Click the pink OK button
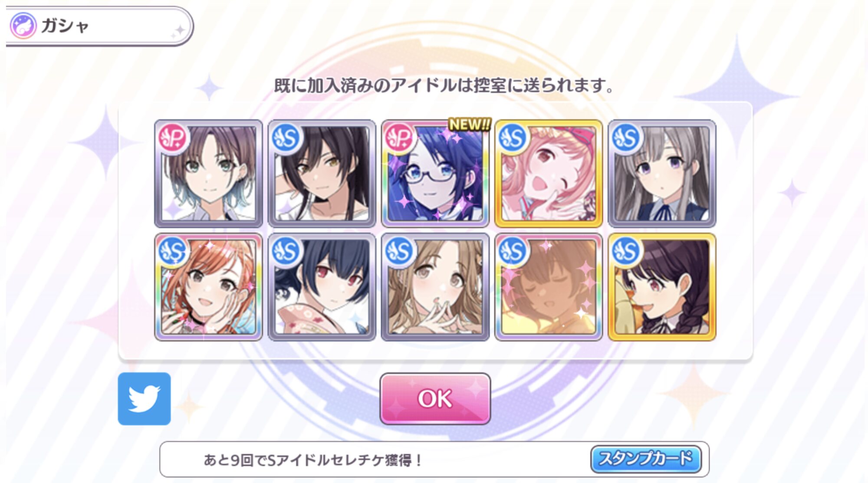This screenshot has height=483, width=868. pyautogui.click(x=435, y=398)
